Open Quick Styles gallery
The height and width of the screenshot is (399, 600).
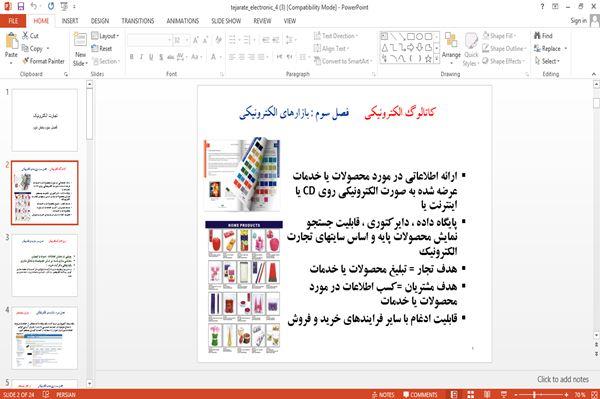pyautogui.click(x=471, y=49)
